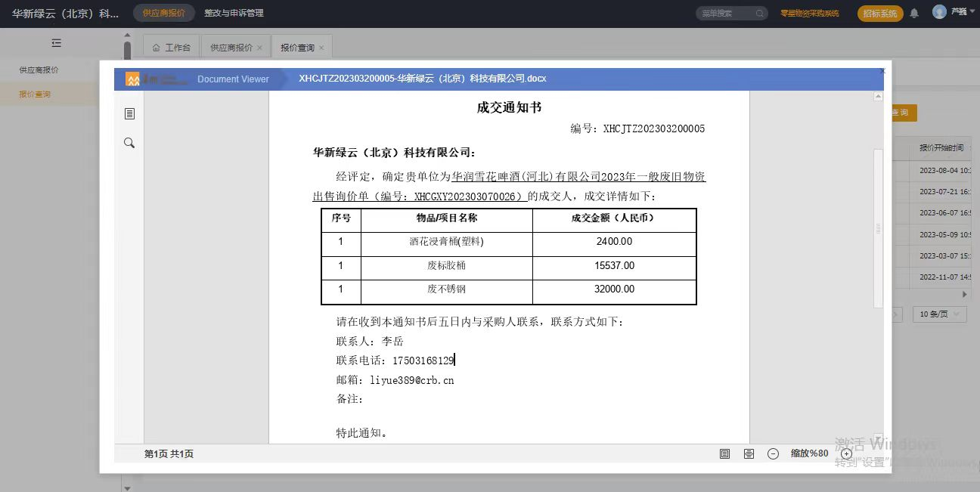Click the phone number 17503168129
This screenshot has height=492, width=980.
423,360
